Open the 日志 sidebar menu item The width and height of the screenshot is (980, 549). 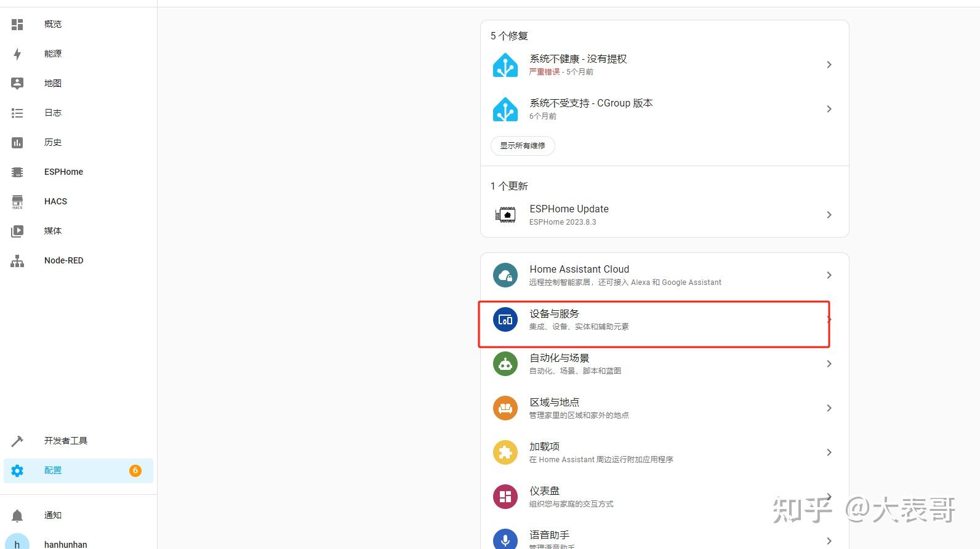coord(78,113)
